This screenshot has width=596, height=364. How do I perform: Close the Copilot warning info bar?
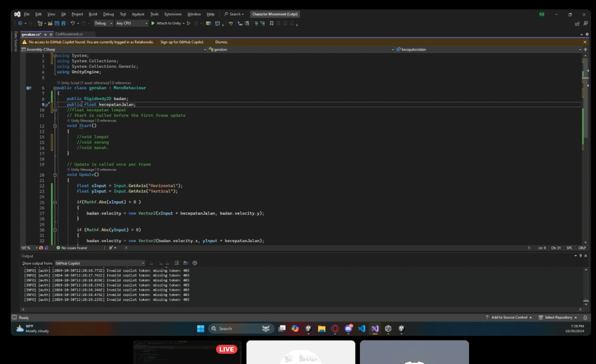point(585,42)
